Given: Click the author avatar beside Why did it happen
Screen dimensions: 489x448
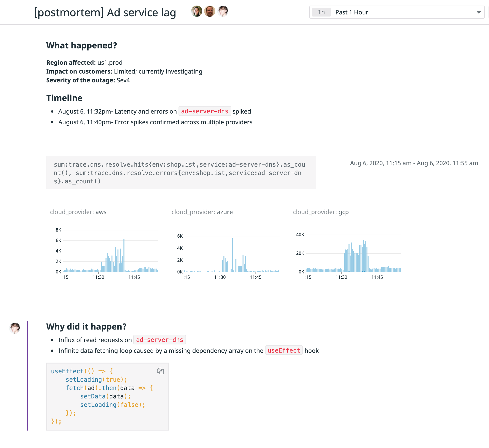Looking at the screenshot, I should (15, 328).
